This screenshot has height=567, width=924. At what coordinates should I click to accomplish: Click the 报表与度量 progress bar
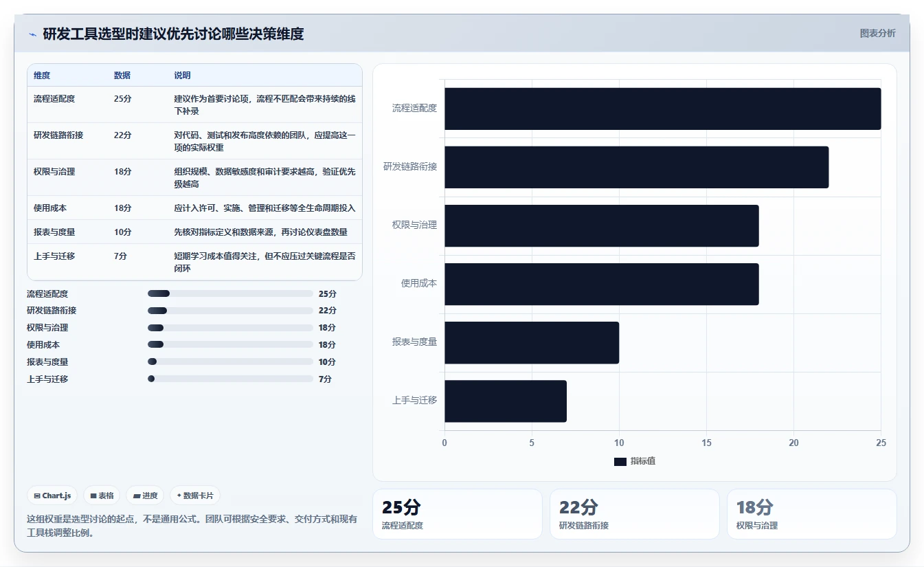point(230,362)
